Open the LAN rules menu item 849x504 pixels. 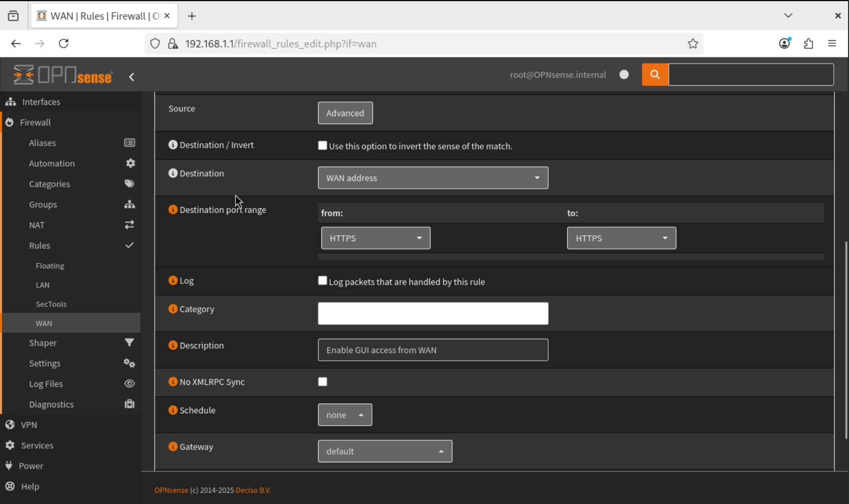pyautogui.click(x=43, y=285)
